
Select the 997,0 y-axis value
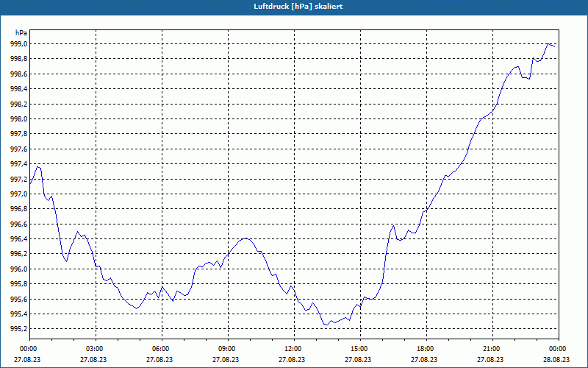19,194
